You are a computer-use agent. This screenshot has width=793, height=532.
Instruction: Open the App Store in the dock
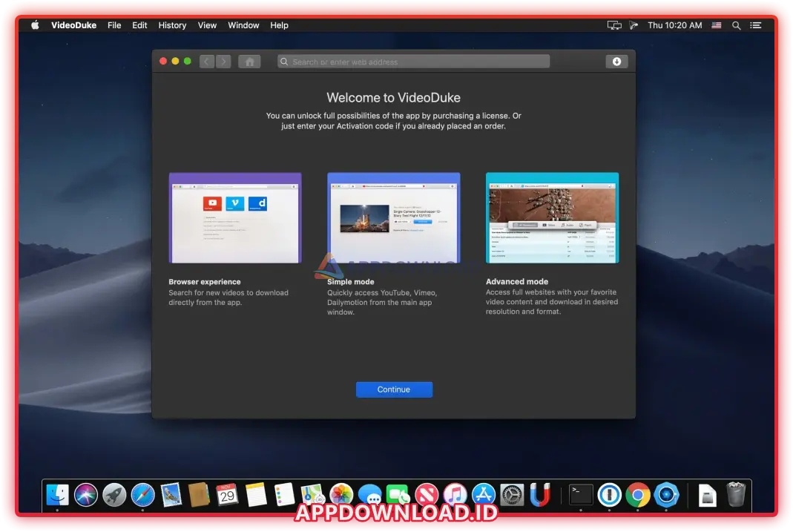484,494
